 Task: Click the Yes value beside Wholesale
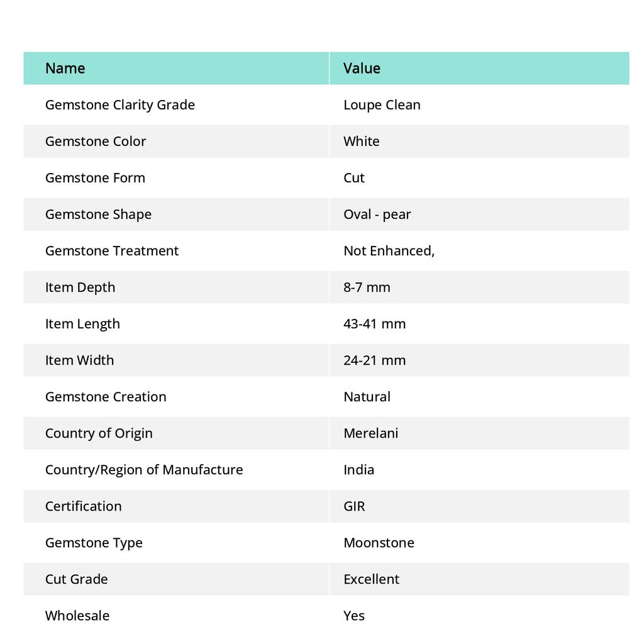(x=354, y=615)
